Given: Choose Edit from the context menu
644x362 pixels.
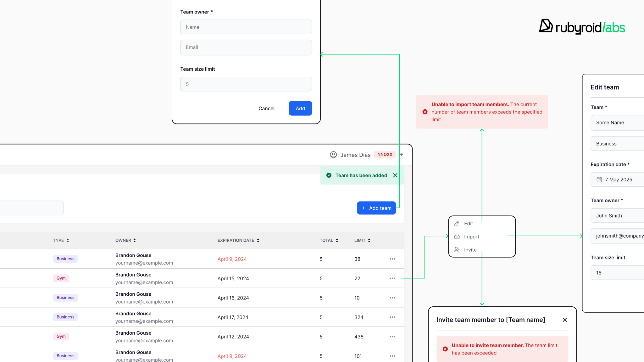Looking at the screenshot, I should (x=468, y=224).
